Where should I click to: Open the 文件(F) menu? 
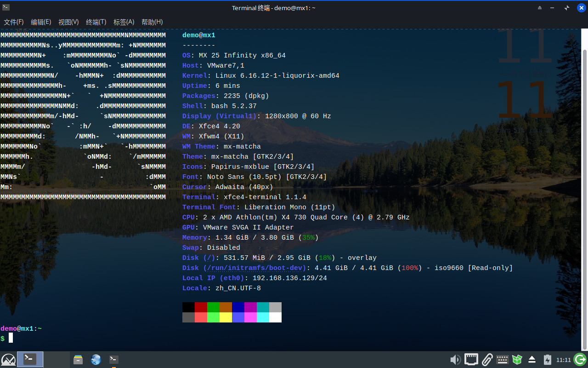pos(14,22)
